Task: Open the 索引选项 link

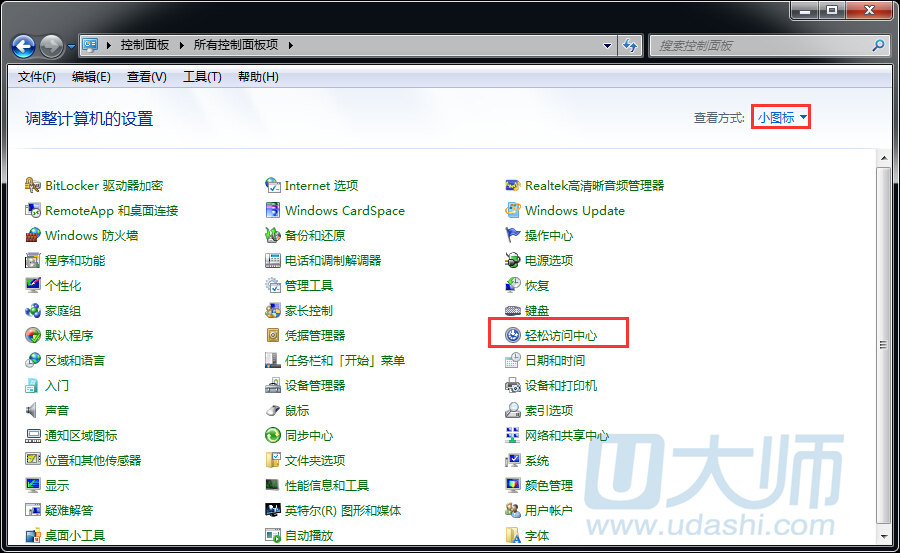Action: [549, 410]
